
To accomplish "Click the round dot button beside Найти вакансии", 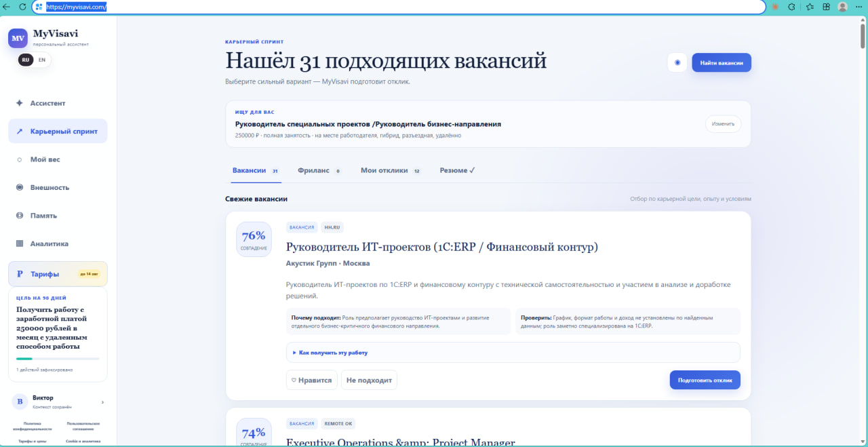I will tap(677, 62).
